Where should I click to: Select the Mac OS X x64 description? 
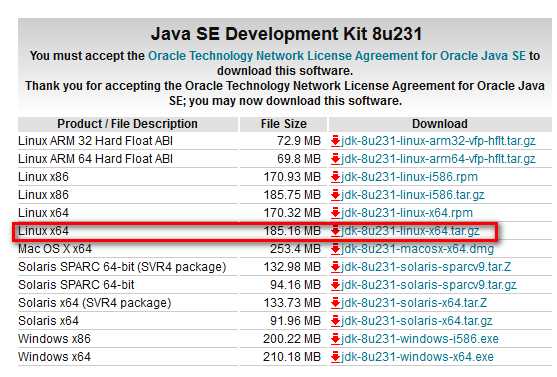click(x=55, y=249)
